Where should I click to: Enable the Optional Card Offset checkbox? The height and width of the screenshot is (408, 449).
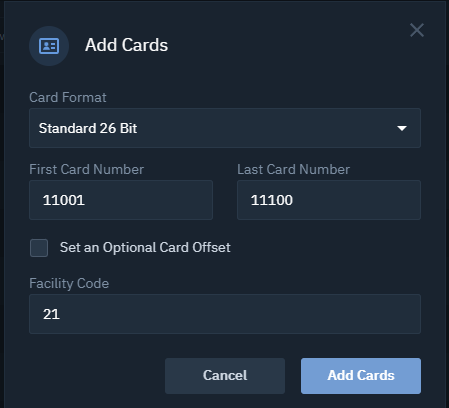click(x=39, y=248)
